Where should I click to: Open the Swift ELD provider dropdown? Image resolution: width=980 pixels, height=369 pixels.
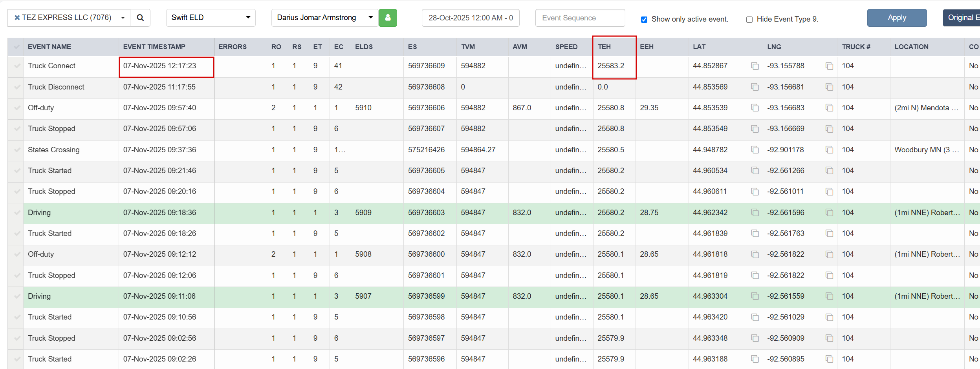[x=211, y=18]
